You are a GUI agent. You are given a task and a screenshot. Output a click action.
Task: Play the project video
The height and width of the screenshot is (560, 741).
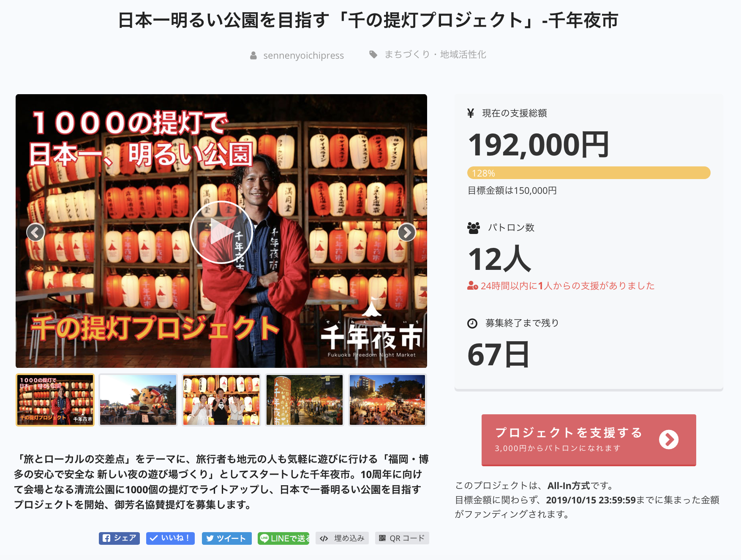221,232
